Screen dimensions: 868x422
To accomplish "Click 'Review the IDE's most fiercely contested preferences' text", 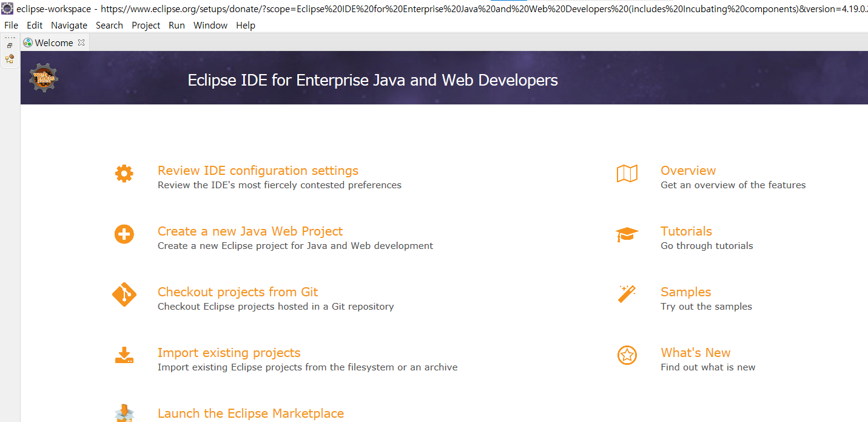I will click(280, 185).
